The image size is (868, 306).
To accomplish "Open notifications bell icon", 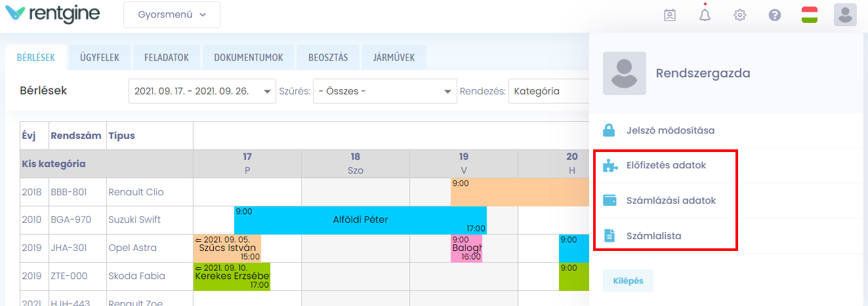I will coord(705,15).
